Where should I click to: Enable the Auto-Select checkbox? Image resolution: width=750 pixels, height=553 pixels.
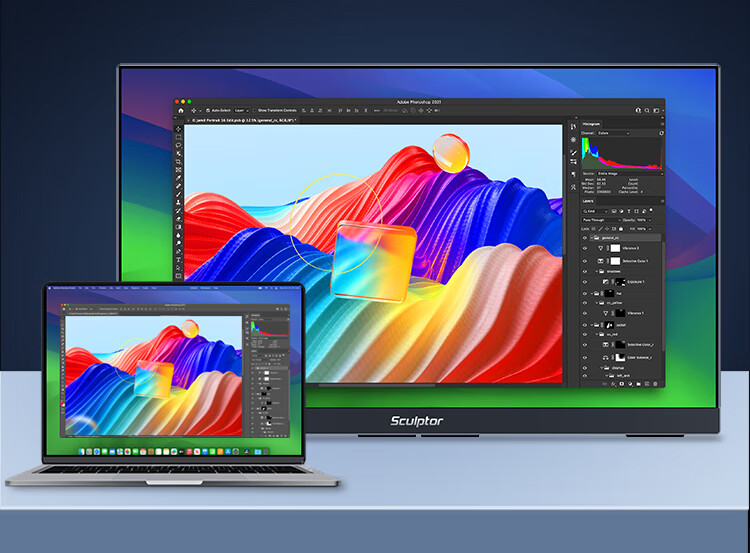pyautogui.click(x=205, y=109)
